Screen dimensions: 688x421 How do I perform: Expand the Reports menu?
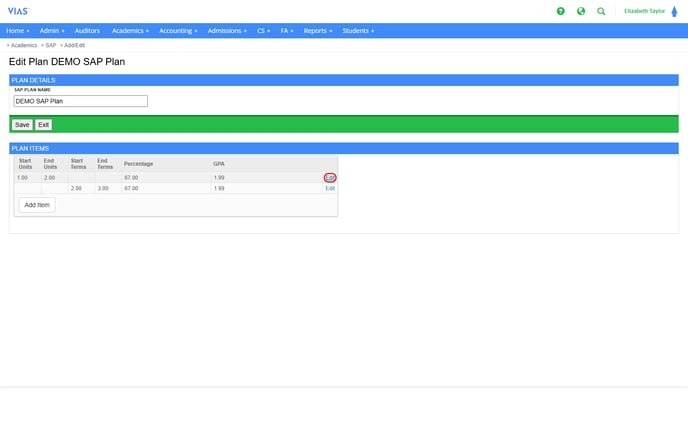[x=318, y=31]
